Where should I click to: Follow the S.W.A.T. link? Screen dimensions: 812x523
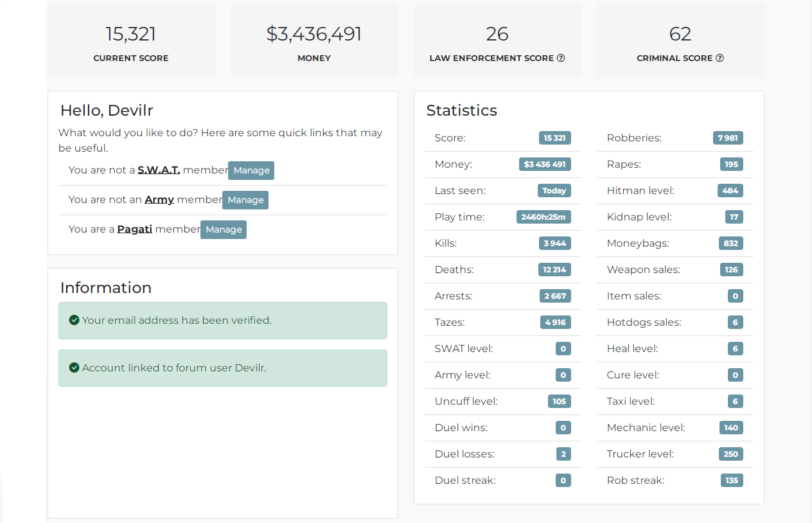coord(159,170)
